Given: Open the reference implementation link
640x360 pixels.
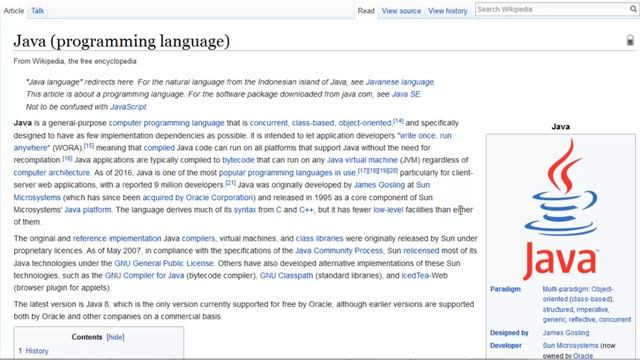Looking at the screenshot, I should [x=117, y=238].
